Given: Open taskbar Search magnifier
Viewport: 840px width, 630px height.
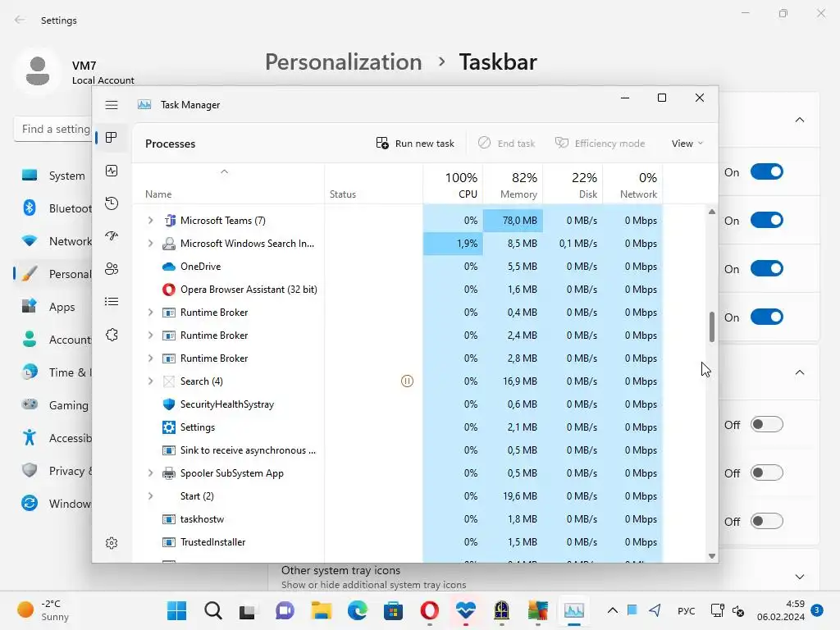Looking at the screenshot, I should tap(212, 610).
